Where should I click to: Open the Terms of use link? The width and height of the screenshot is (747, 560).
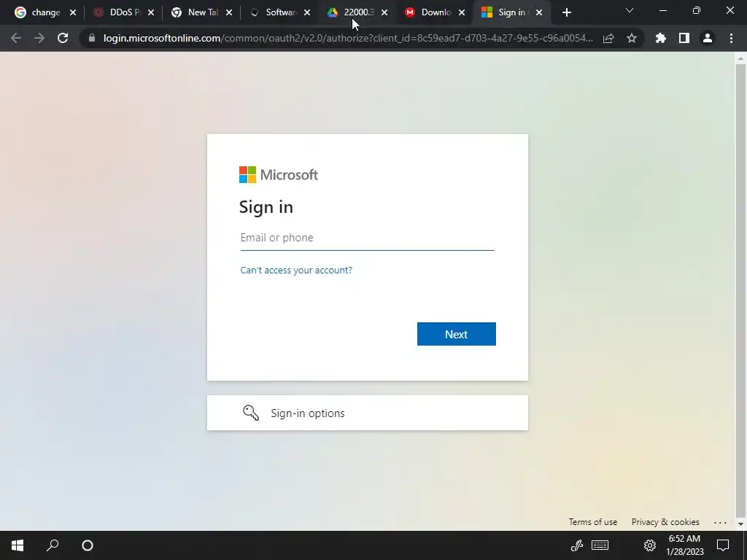592,522
